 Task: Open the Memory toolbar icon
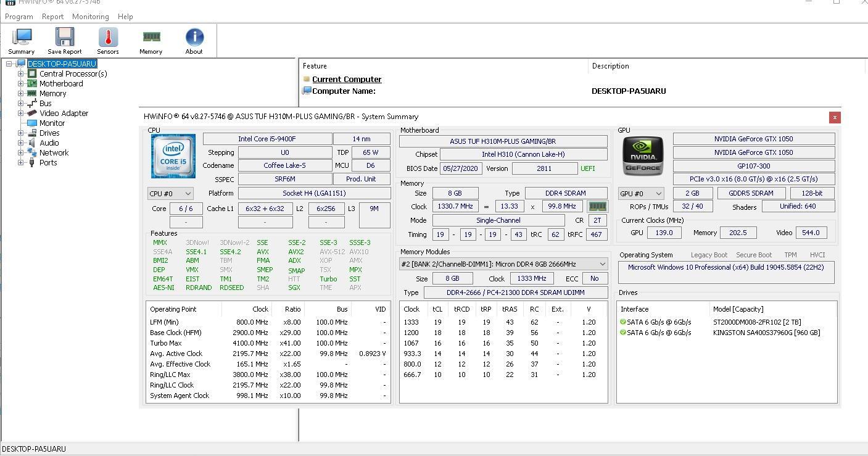(151, 37)
